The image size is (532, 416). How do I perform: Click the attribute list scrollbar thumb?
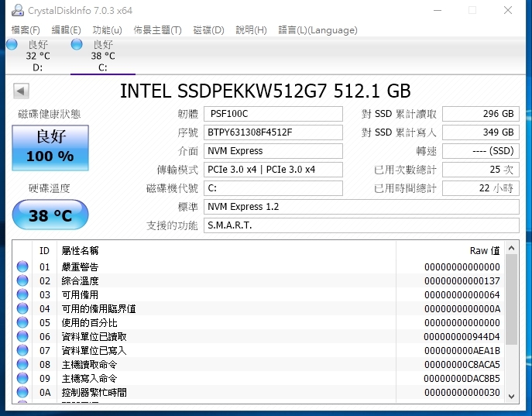coord(512,300)
